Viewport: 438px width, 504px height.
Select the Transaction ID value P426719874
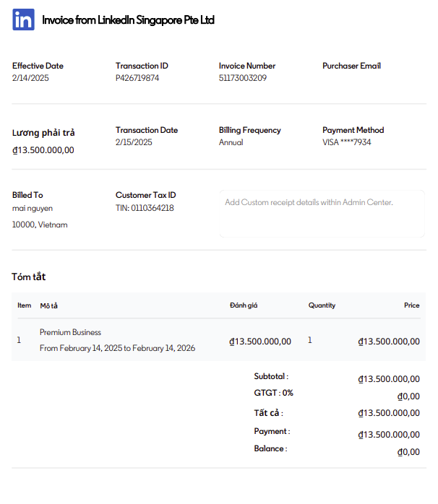(x=137, y=78)
